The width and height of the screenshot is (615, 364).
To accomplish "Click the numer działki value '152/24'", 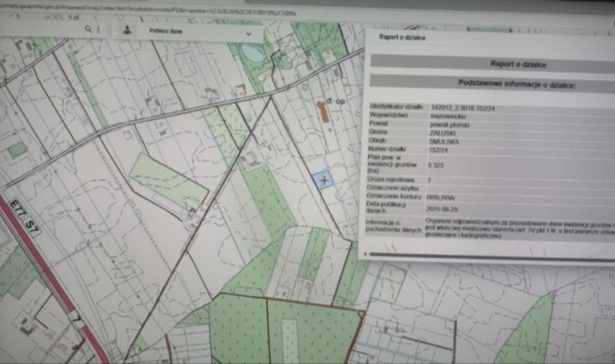I will click(x=438, y=150).
